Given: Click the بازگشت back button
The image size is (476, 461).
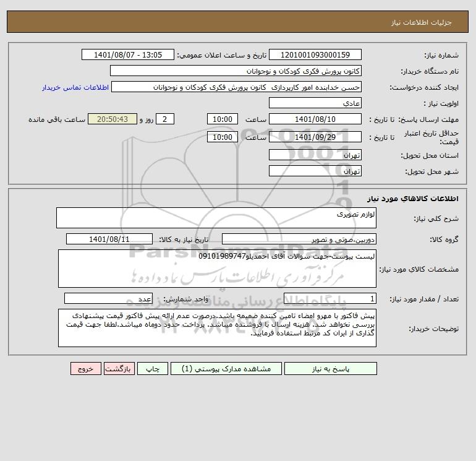Looking at the screenshot, I should [x=119, y=369].
